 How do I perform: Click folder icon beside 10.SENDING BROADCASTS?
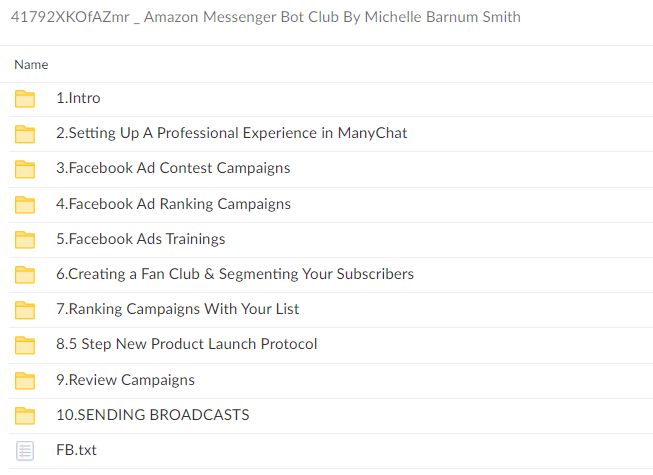tap(26, 415)
